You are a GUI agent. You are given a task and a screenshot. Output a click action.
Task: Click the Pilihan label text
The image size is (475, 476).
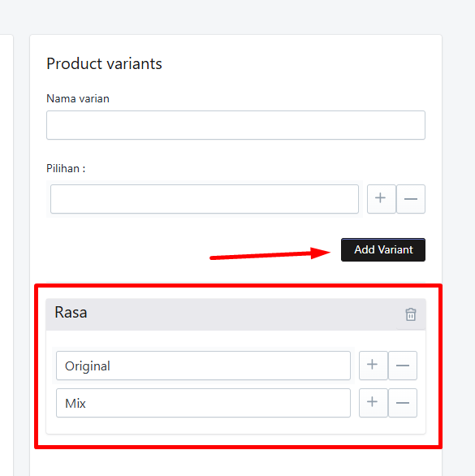66,168
